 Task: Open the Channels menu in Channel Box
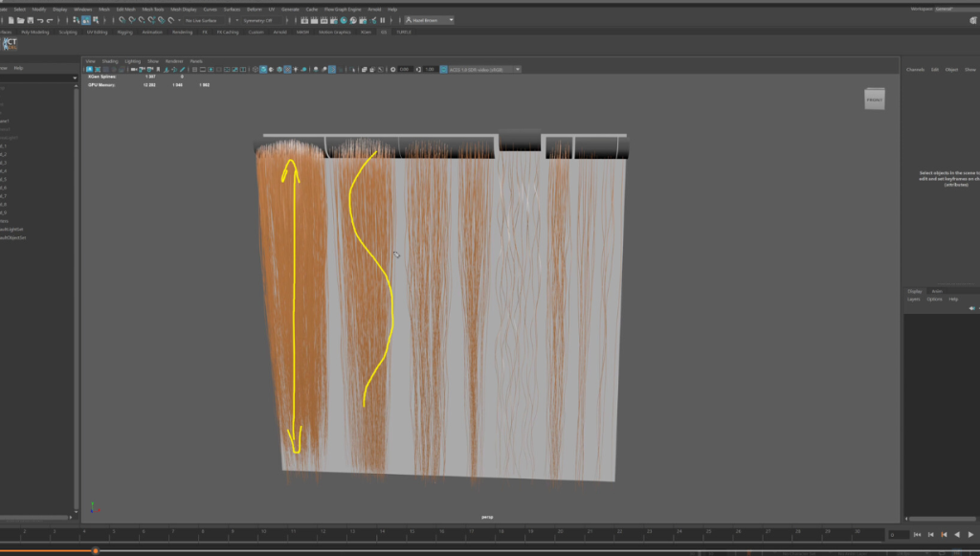coord(915,69)
